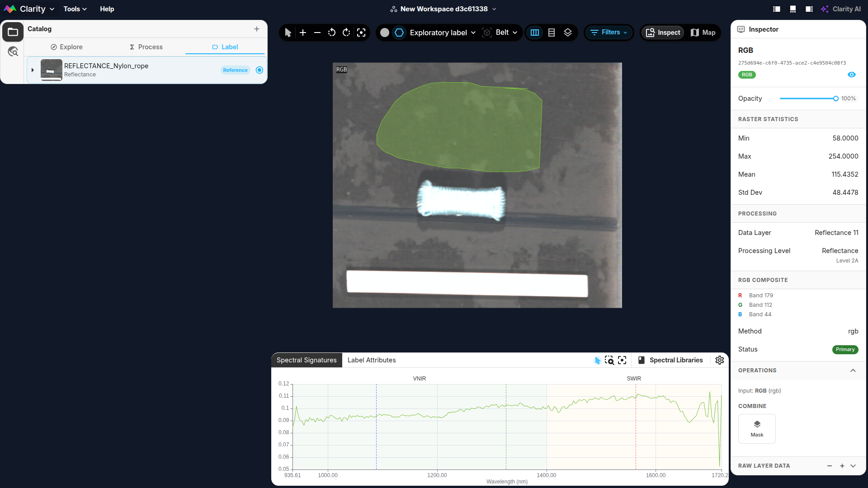Click the rotate counterclockwise icon
This screenshot has height=488, width=868.
(332, 33)
